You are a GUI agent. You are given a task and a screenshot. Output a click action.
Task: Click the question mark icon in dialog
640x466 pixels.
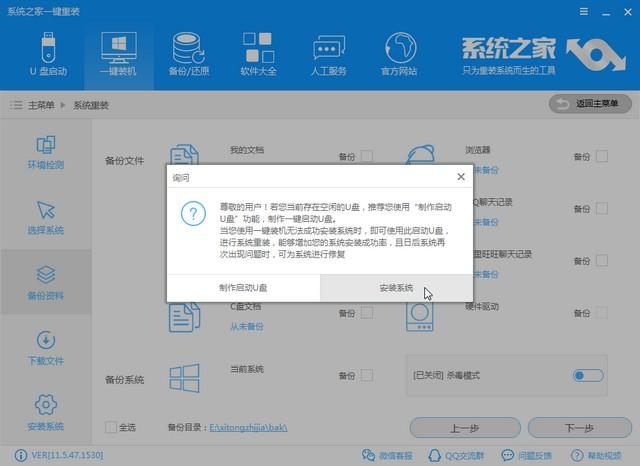(x=193, y=213)
